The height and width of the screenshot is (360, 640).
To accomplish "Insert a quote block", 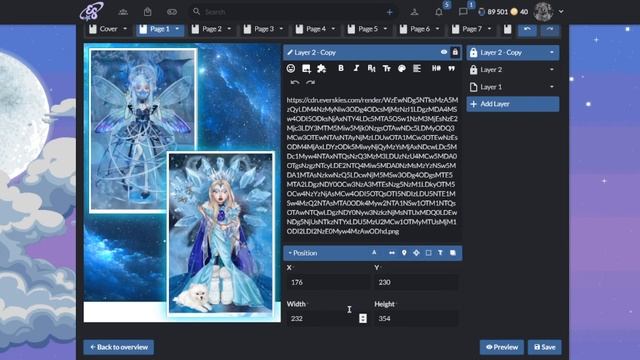I will pyautogui.click(x=451, y=69).
